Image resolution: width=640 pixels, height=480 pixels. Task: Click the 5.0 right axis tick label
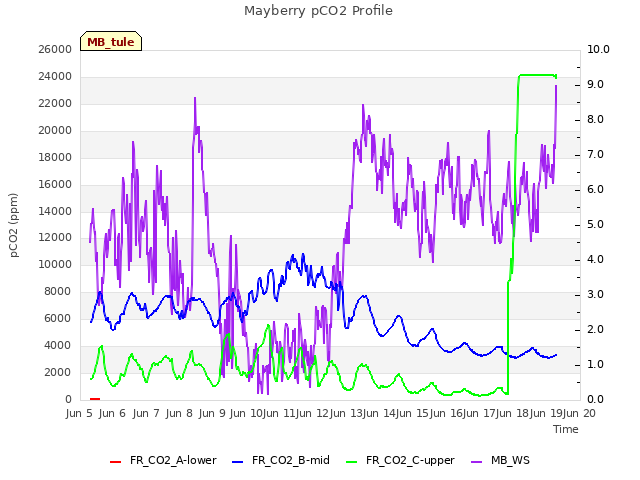click(595, 224)
